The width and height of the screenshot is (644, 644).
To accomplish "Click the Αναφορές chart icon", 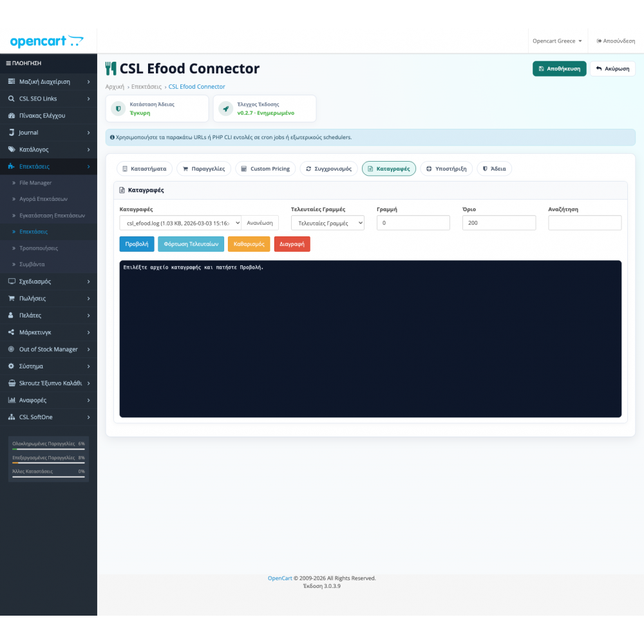I will (12, 400).
